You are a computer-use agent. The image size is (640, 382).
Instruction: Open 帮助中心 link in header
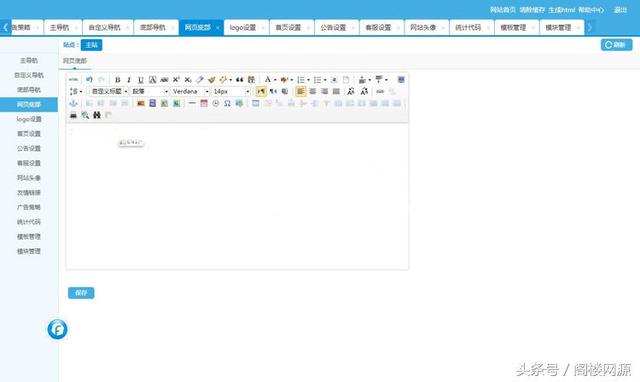point(591,10)
